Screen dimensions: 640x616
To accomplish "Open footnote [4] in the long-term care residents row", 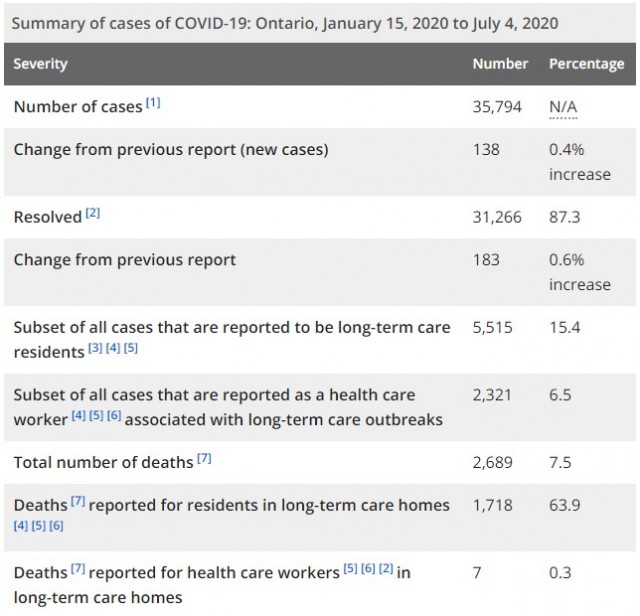I will [113, 348].
